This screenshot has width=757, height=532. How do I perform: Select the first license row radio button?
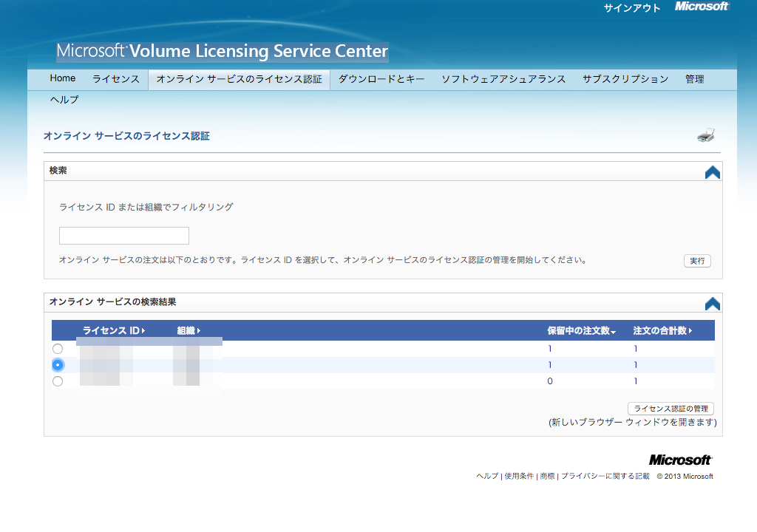pyautogui.click(x=58, y=349)
